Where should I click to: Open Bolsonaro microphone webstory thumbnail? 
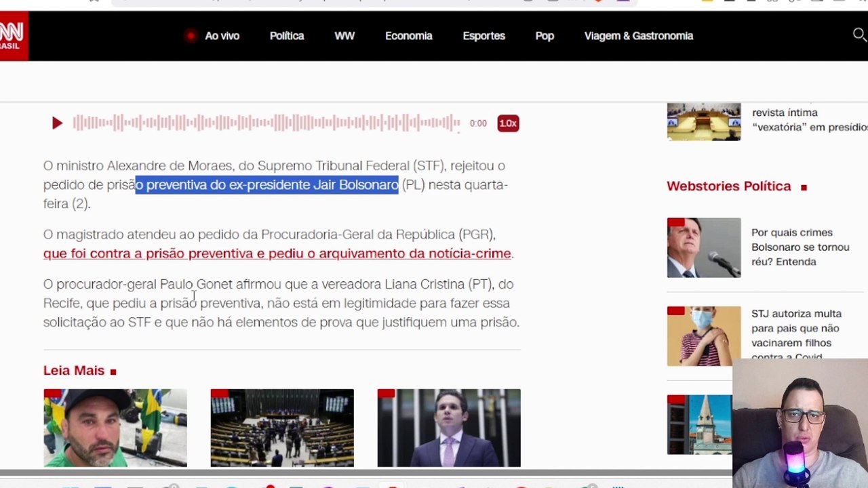click(x=704, y=247)
